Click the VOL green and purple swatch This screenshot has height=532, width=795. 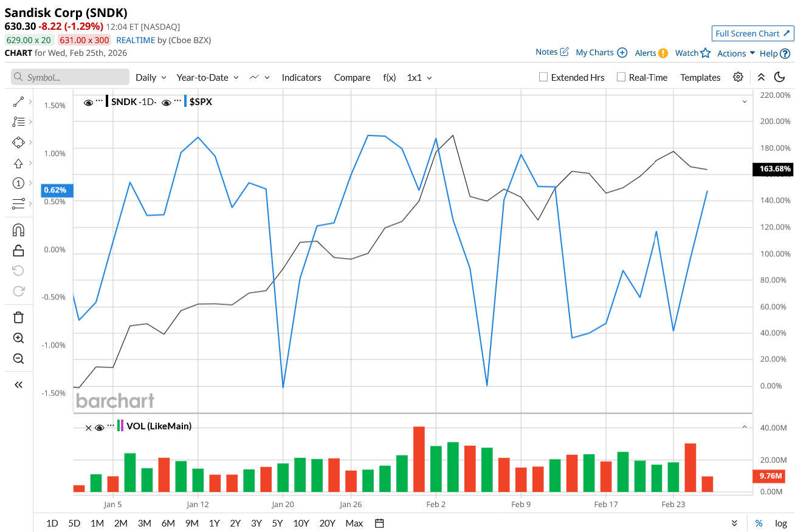pyautogui.click(x=120, y=426)
